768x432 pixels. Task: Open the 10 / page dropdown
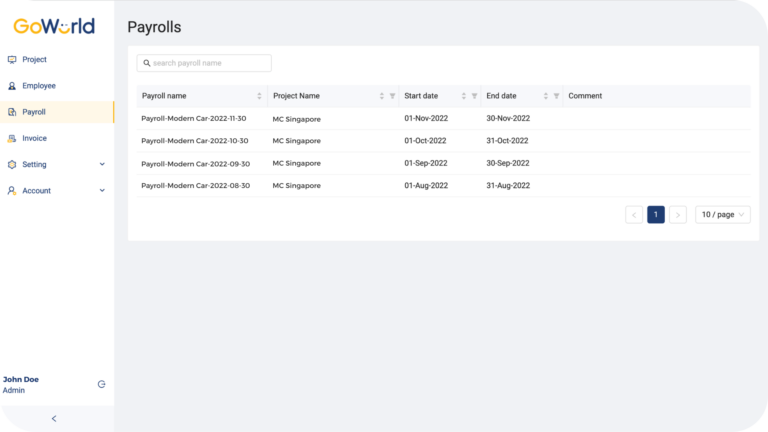click(722, 215)
